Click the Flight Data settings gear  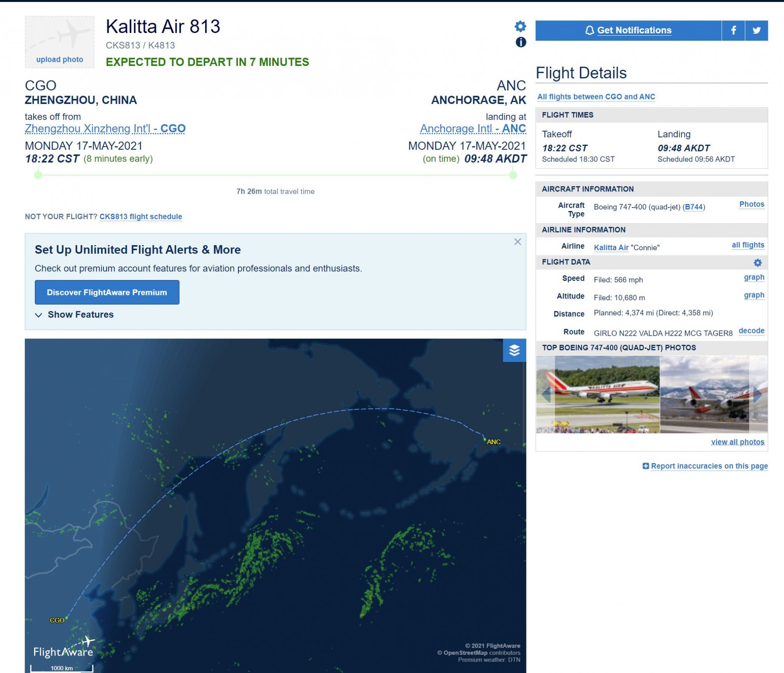click(758, 262)
